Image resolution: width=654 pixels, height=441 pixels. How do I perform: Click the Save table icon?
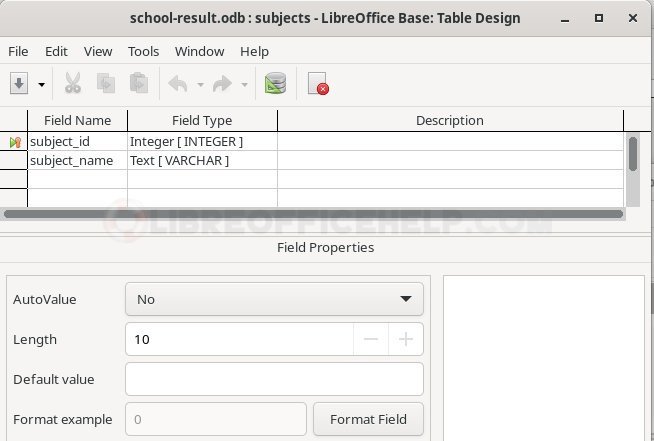[x=19, y=84]
